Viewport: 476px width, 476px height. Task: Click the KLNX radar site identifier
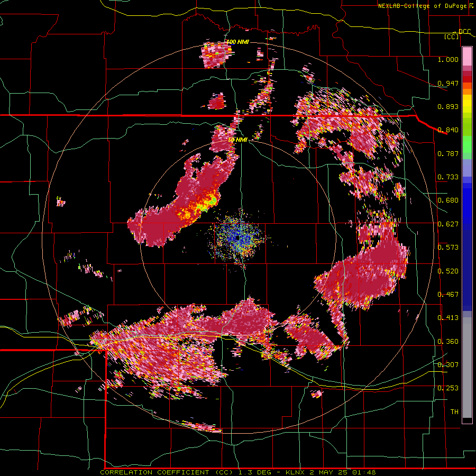pyautogui.click(x=296, y=472)
